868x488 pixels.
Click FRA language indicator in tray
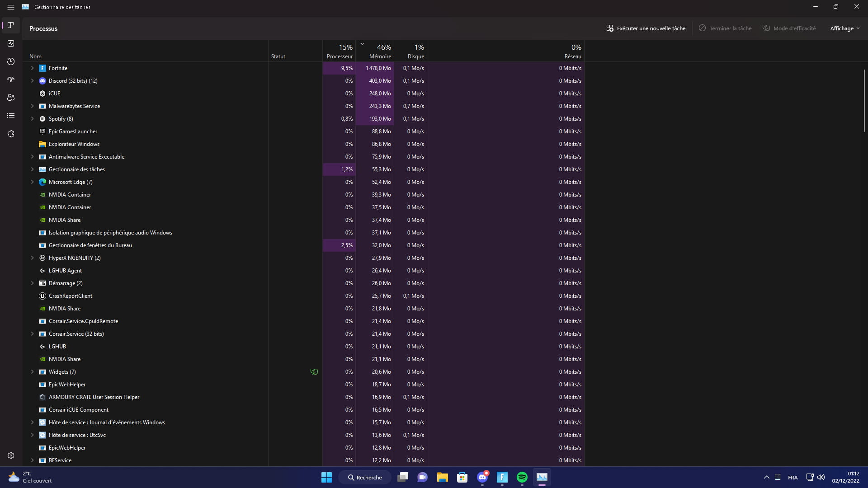[793, 477]
